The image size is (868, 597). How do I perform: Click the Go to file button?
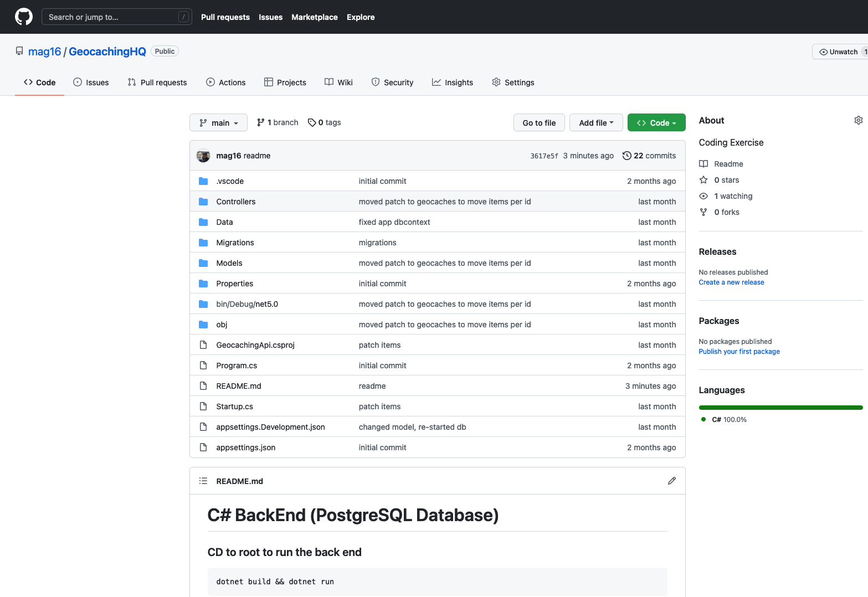click(x=539, y=122)
